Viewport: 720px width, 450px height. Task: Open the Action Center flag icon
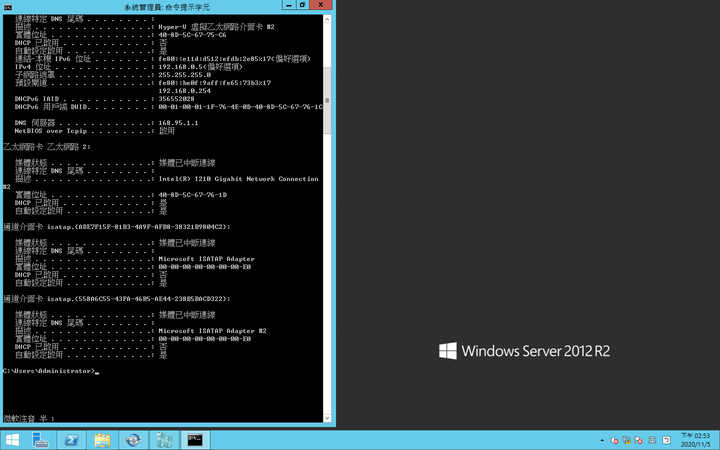pyautogui.click(x=638, y=440)
